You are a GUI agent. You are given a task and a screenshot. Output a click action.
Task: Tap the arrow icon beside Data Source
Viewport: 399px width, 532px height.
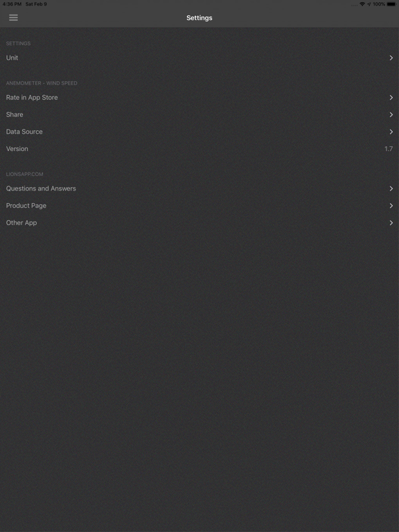391,132
